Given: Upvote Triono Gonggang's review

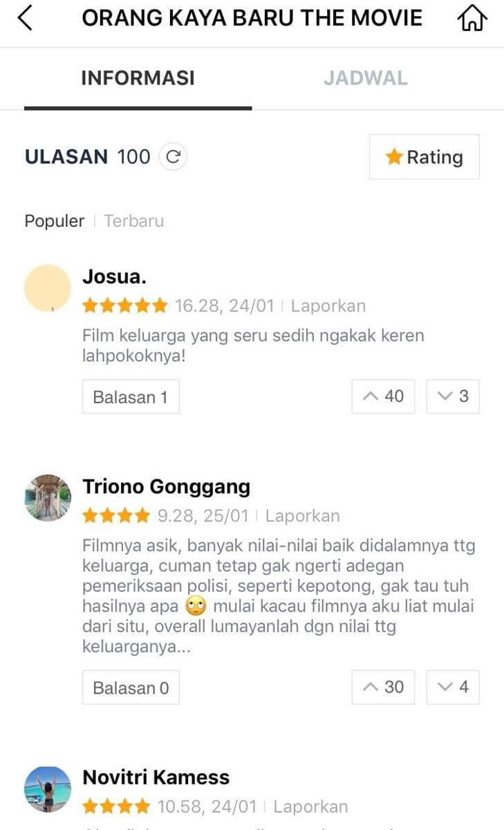Looking at the screenshot, I should (383, 687).
